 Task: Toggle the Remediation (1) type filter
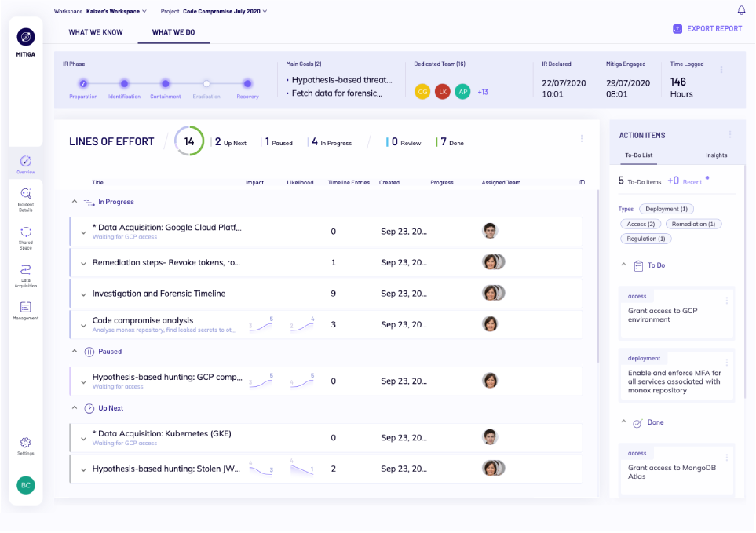pyautogui.click(x=693, y=224)
